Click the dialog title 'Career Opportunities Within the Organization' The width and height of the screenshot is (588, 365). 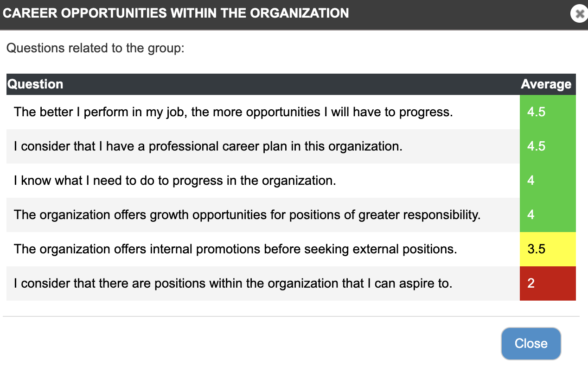pos(176,13)
